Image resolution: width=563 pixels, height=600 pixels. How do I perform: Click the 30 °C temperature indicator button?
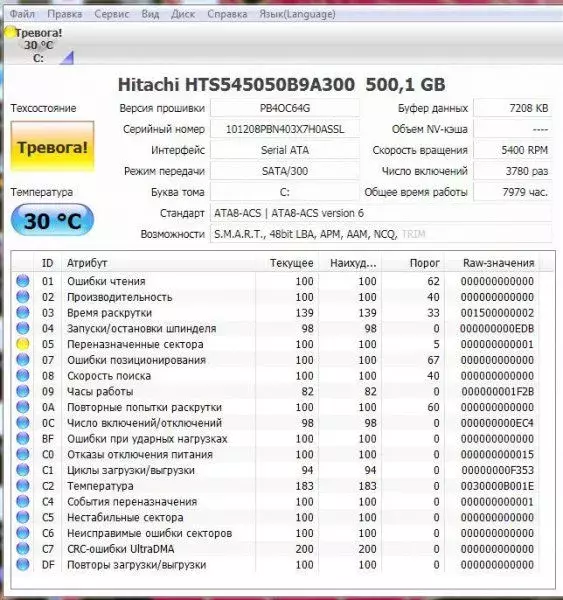[x=52, y=220]
